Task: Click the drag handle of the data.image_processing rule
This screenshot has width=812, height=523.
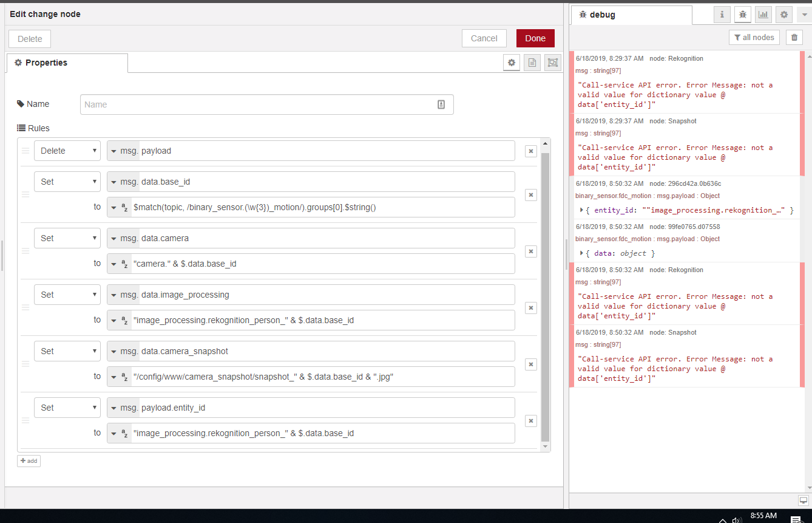Action: point(25,307)
